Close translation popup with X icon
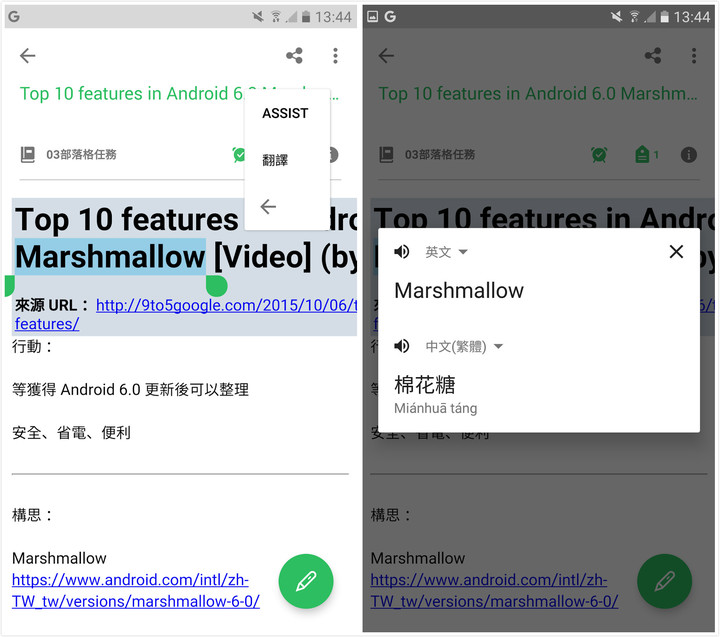 click(x=676, y=251)
